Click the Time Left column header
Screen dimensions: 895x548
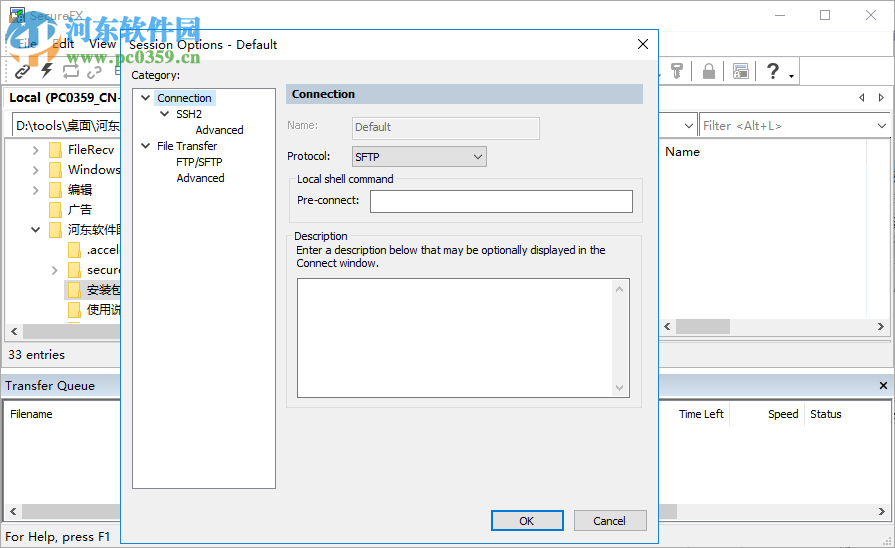(701, 414)
